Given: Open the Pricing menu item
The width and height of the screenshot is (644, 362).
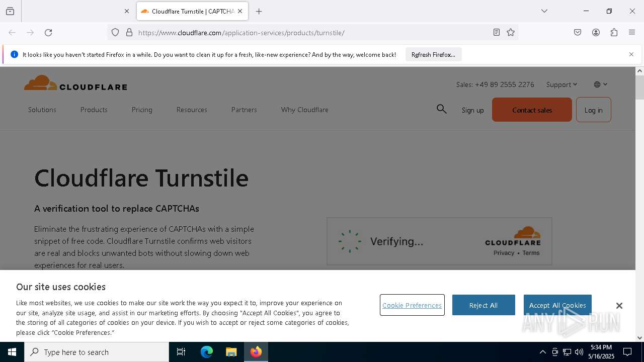Looking at the screenshot, I should [142, 110].
